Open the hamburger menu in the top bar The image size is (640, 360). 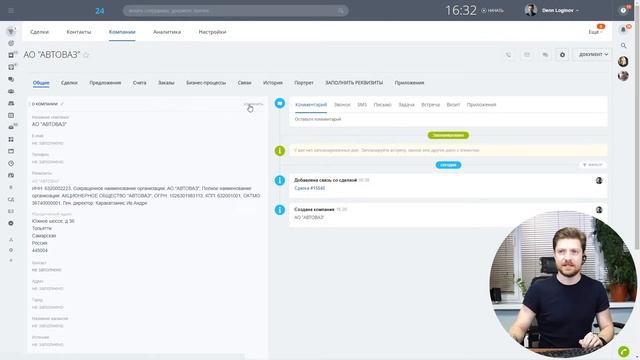pos(11,11)
